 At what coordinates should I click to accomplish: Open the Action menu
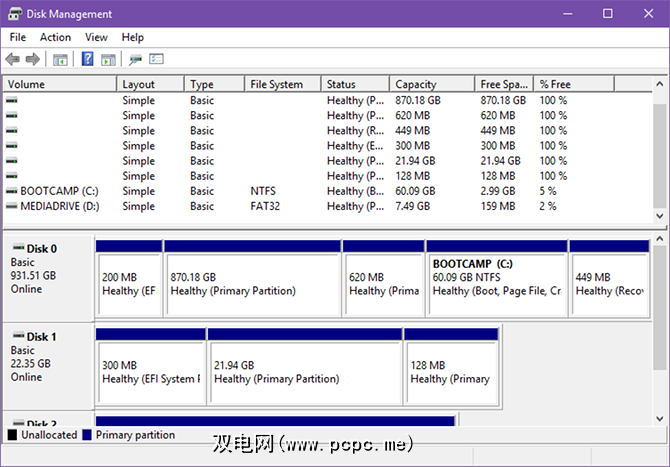point(55,37)
